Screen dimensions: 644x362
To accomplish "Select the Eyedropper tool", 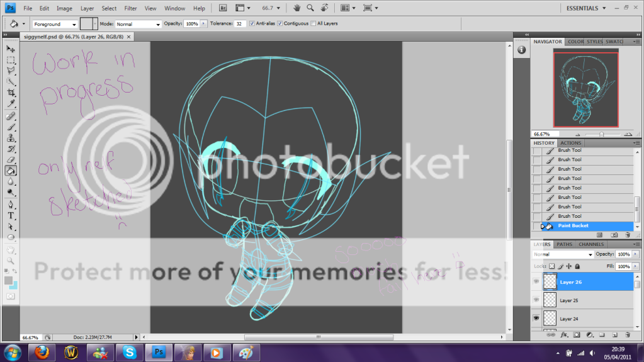I will coord(11,103).
